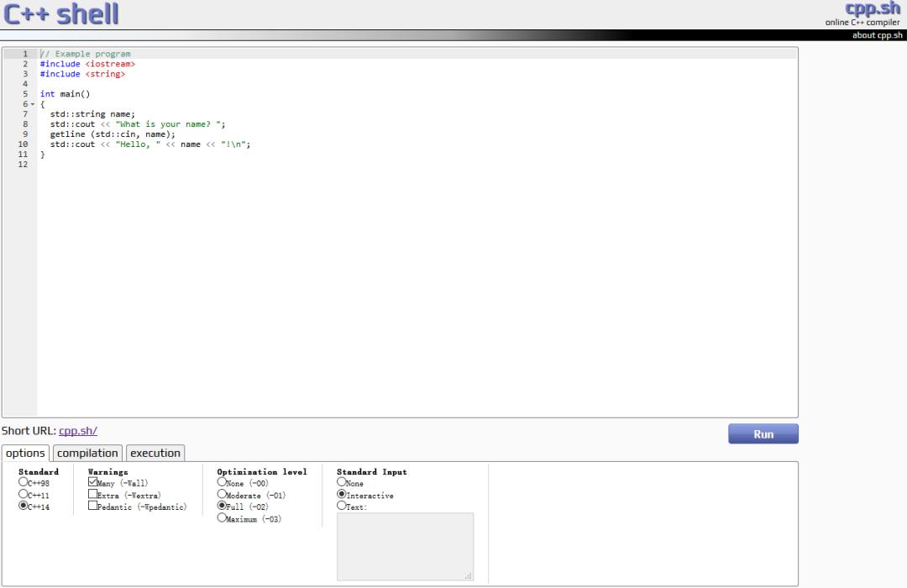Screen dimensions: 907x588
Task: Switch to the execution tab
Action: (155, 453)
